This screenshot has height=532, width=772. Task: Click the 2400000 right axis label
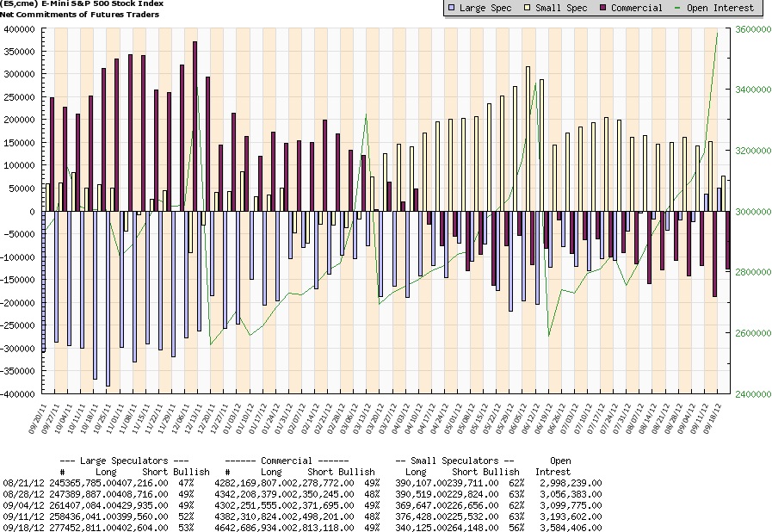point(753,393)
